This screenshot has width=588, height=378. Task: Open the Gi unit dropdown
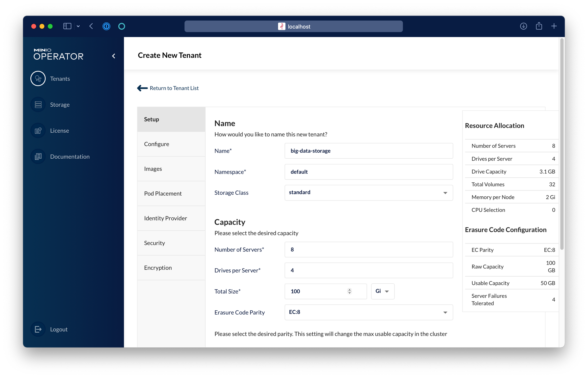382,291
